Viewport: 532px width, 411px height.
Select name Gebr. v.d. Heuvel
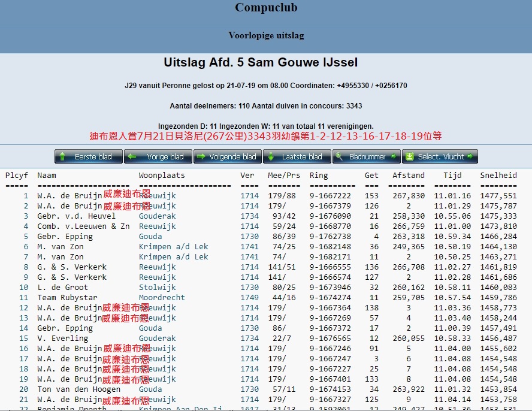[76, 216]
